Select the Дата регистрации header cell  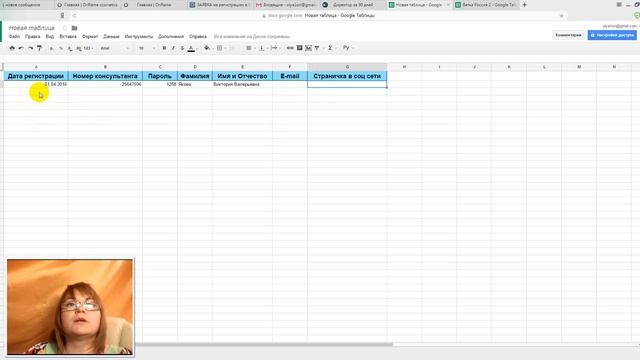point(36,76)
